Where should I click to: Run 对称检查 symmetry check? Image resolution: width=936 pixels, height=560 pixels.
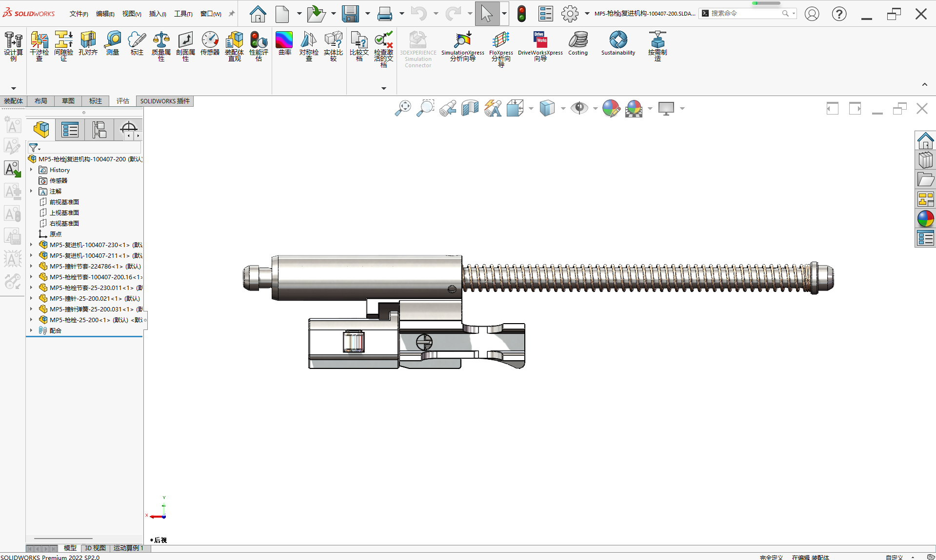point(309,46)
